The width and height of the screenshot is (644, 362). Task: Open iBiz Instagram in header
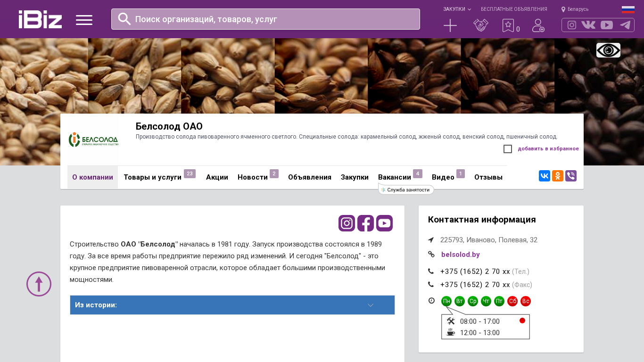tap(572, 25)
